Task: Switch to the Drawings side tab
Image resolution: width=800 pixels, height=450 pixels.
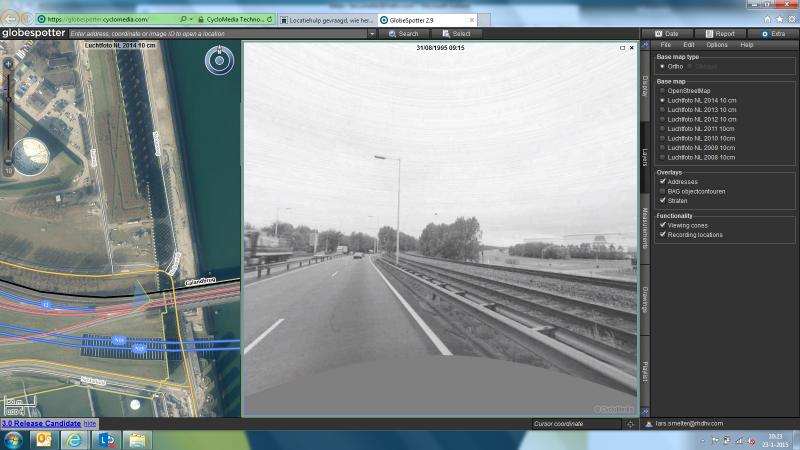Action: [645, 300]
